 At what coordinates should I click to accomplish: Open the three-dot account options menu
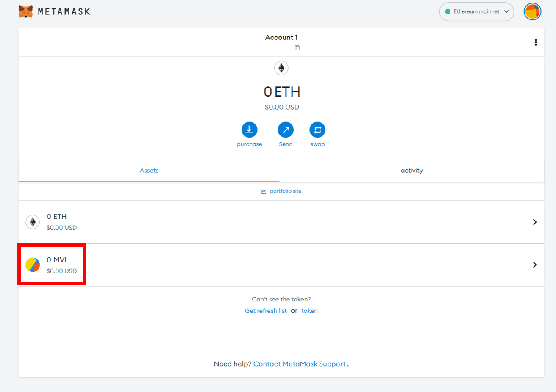(x=536, y=42)
